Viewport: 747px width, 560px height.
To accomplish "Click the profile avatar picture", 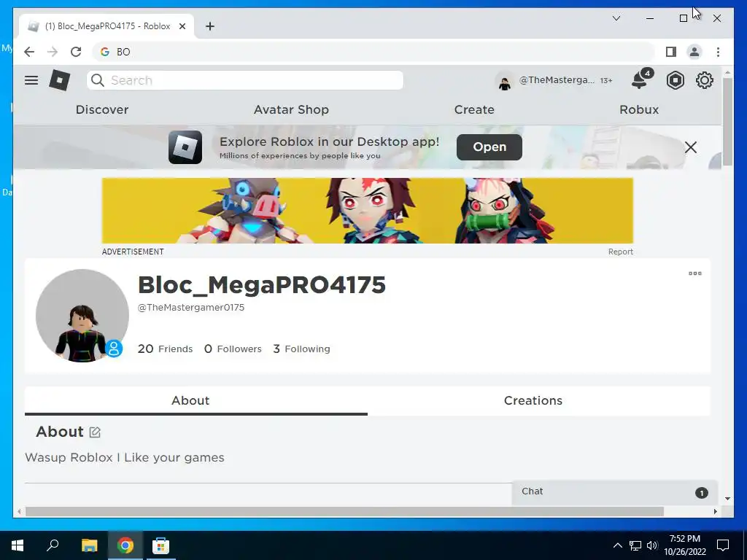I will tap(82, 316).
